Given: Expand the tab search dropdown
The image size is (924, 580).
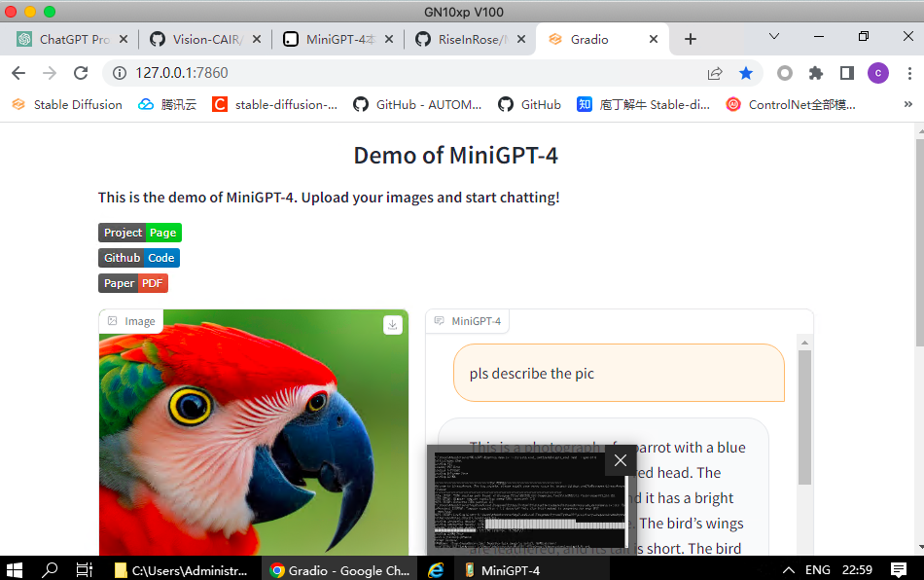Looking at the screenshot, I should (x=774, y=37).
